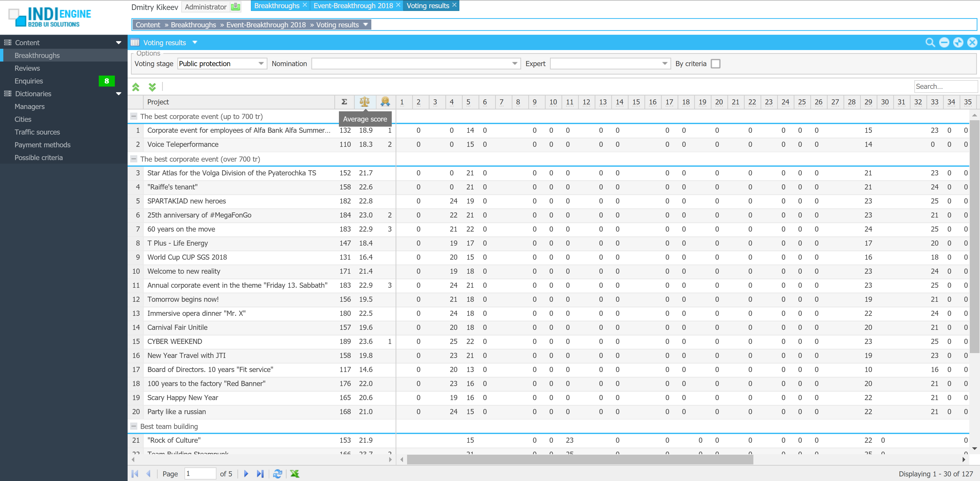Open the magnifier search icon in the panel header
980x481 pixels.
coord(930,43)
